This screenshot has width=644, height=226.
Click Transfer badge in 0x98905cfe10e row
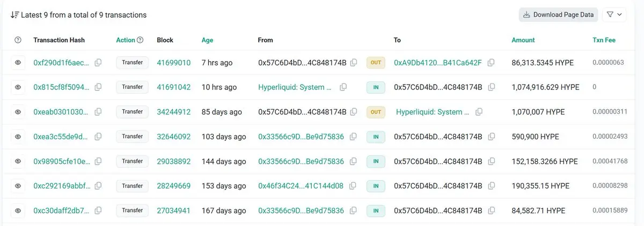point(132,161)
